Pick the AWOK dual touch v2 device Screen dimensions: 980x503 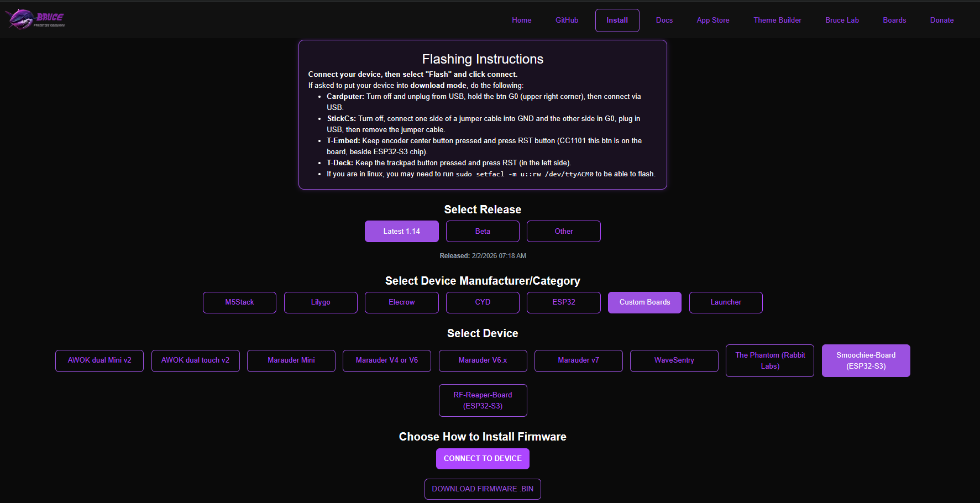[x=195, y=360]
